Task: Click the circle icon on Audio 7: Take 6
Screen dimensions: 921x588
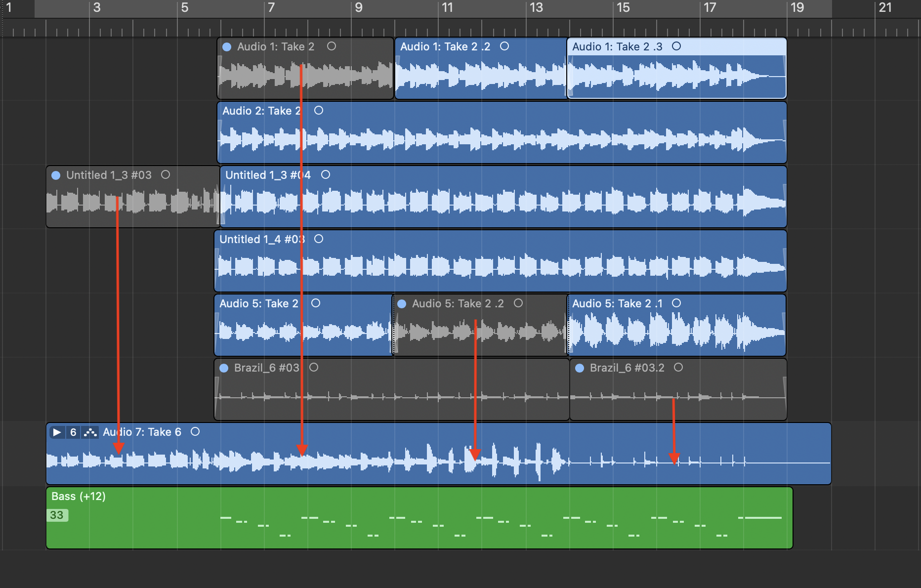Action: 195,431
